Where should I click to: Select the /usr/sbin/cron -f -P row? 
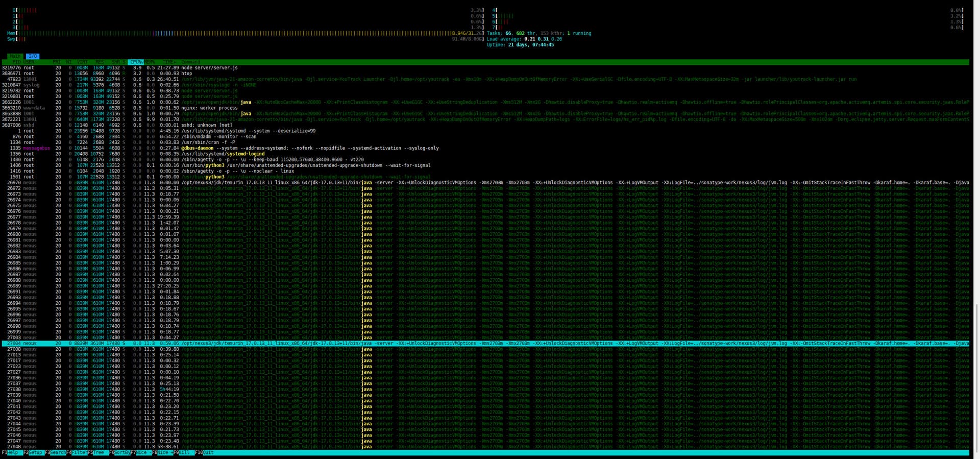[x=485, y=142]
